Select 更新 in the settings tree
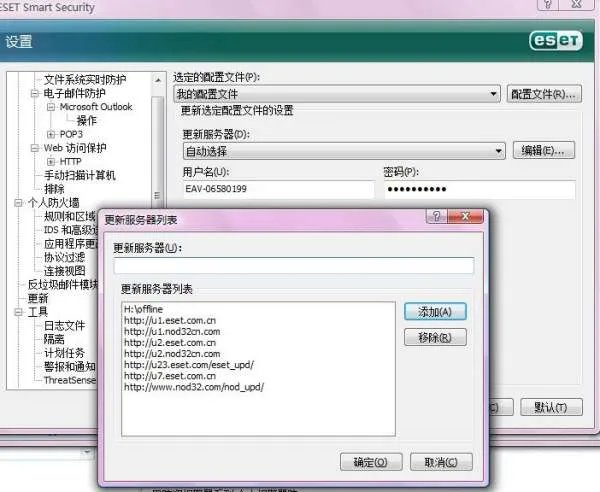The width and height of the screenshot is (600, 492). 38,298
